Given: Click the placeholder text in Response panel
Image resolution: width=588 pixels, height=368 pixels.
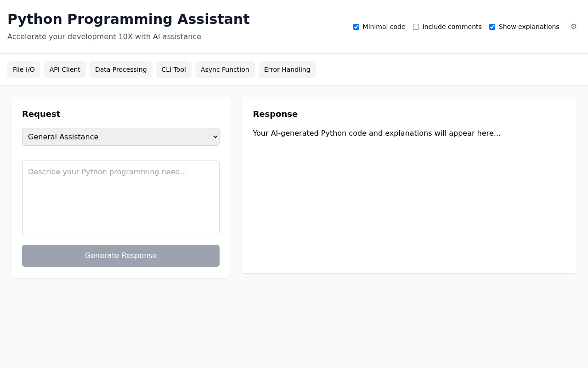Looking at the screenshot, I should tap(377, 133).
